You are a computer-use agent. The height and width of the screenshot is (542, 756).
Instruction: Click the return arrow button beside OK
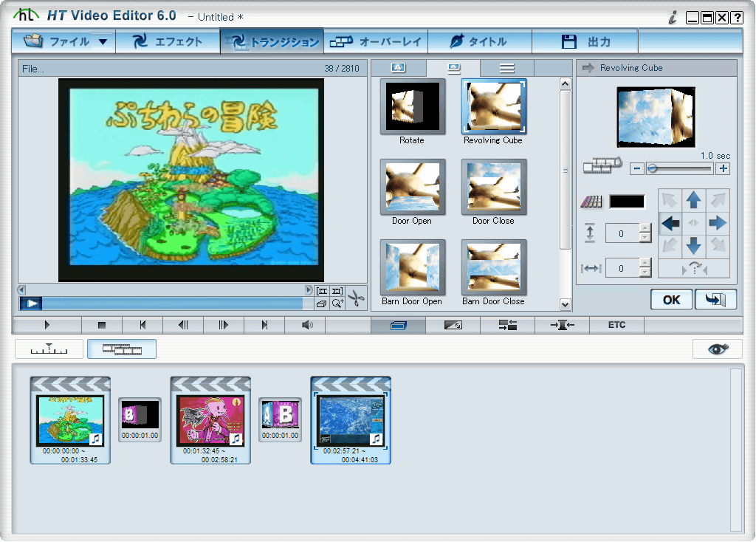coord(715,300)
